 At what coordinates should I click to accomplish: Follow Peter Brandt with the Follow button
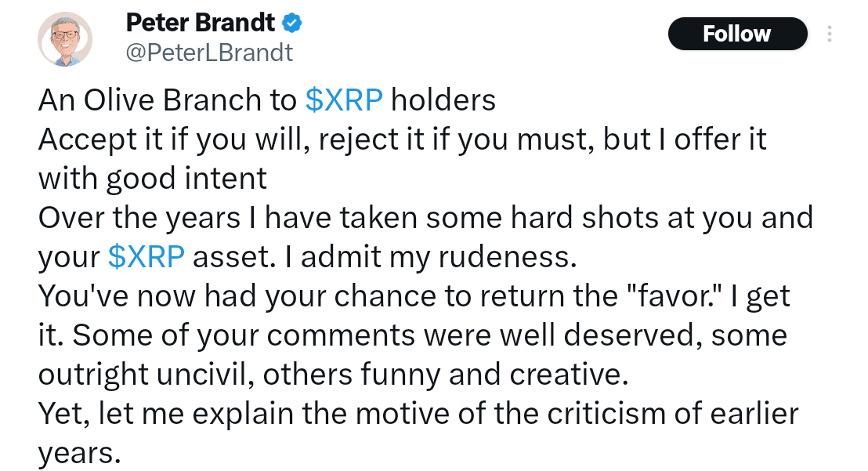(x=736, y=34)
